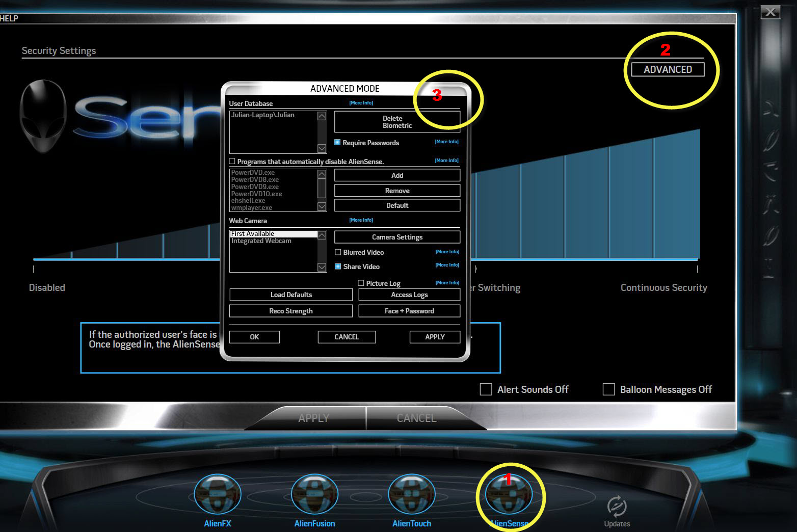Close the Alienware Command Center window
Image resolution: width=797 pixels, height=532 pixels.
[x=771, y=12]
